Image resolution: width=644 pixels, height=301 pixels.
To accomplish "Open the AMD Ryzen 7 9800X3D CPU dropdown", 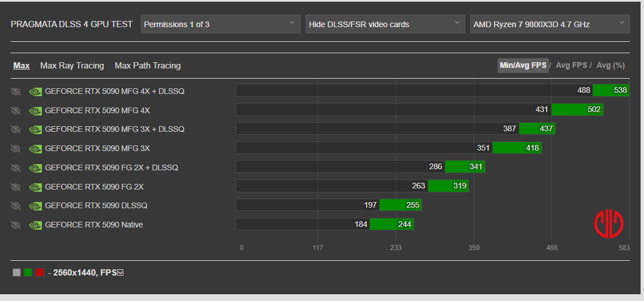I will [550, 24].
